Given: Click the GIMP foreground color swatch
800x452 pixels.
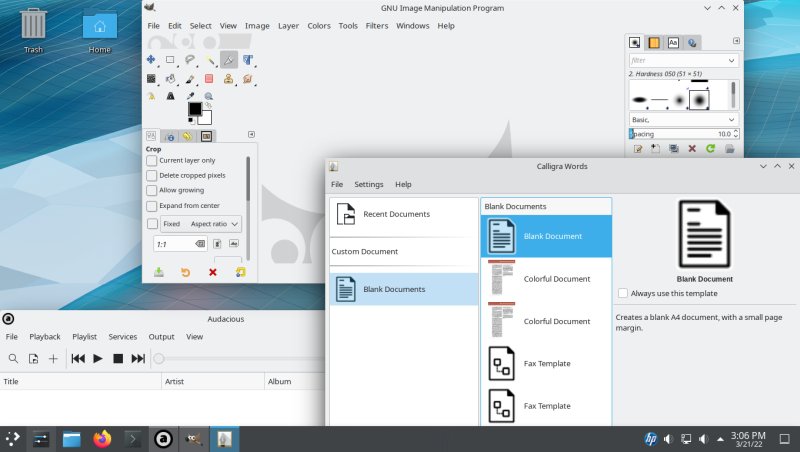Looking at the screenshot, I should coord(195,108).
